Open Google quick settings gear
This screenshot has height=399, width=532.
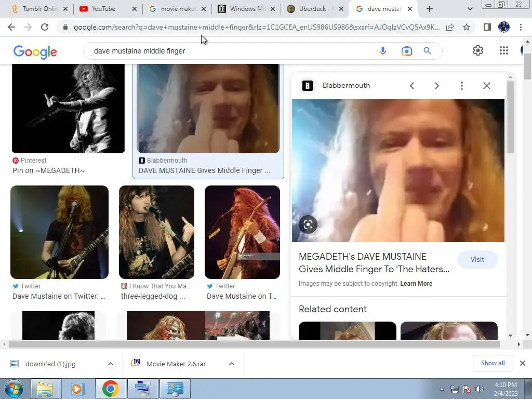[x=478, y=50]
